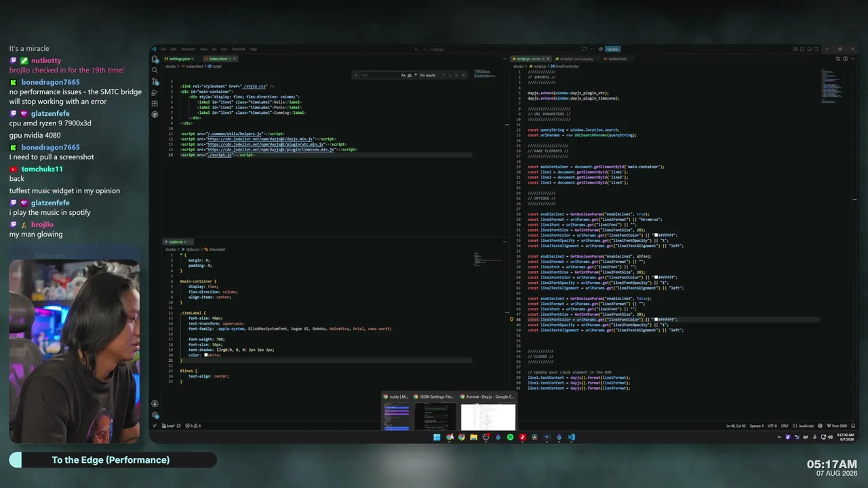
Task: Open Spotify from the taskbar
Action: pyautogui.click(x=510, y=437)
